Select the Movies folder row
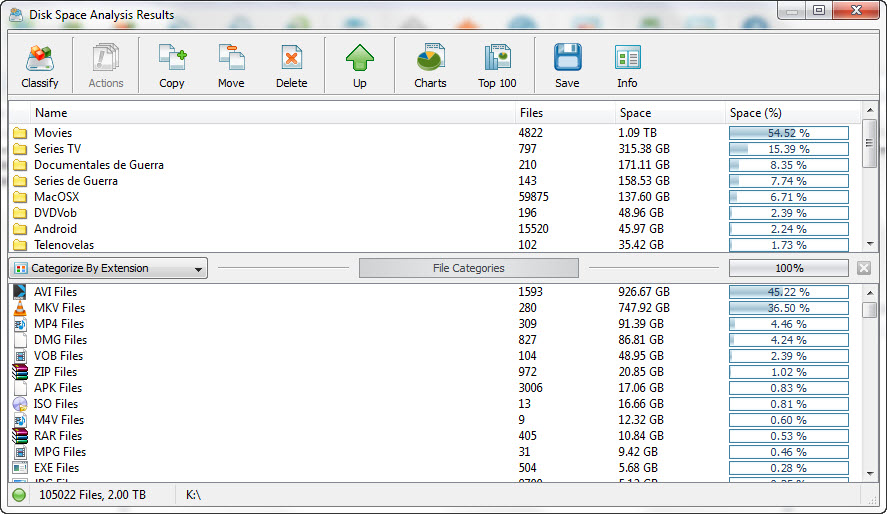This screenshot has height=514, width=887. click(x=53, y=133)
